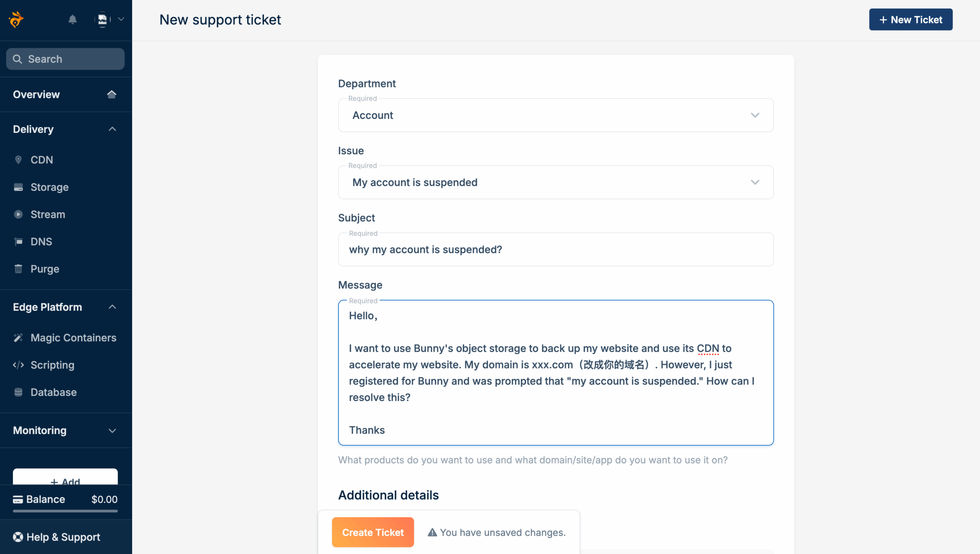Open Stream section in sidebar
Image resolution: width=980 pixels, height=554 pixels.
point(47,214)
